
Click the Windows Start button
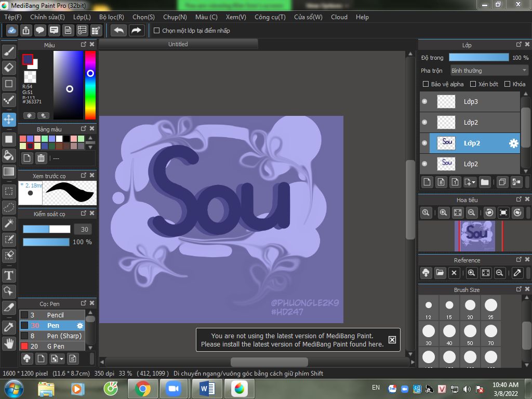pos(14,389)
